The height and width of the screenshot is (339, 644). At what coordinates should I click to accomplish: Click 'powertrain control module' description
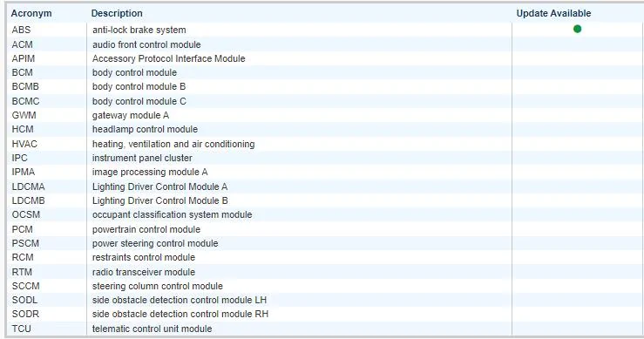pos(146,229)
